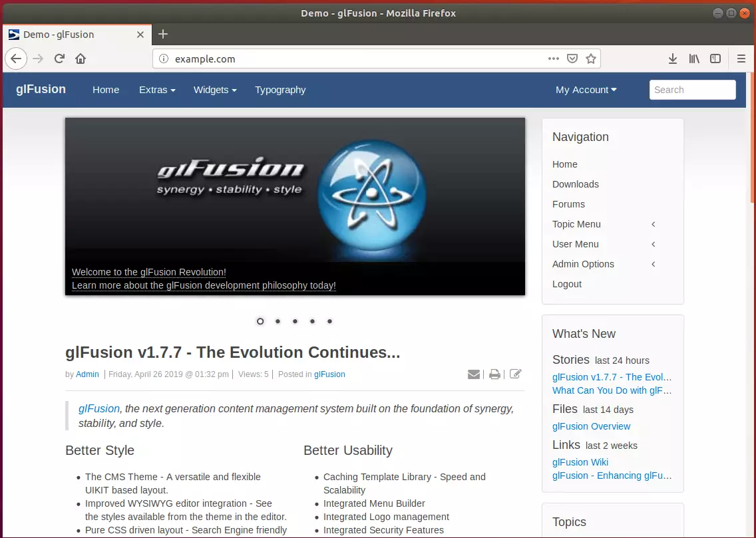Screen dimensions: 756x538
Task: Open the Firefox hamburger menu
Action: point(741,59)
